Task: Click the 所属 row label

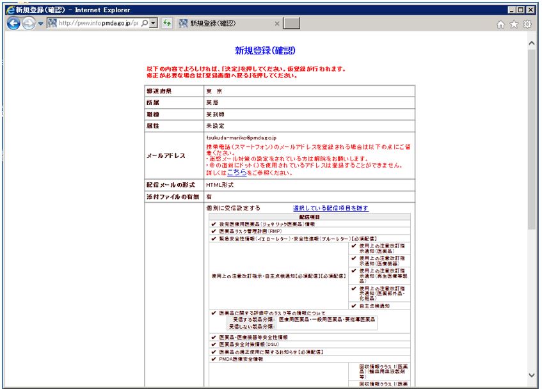Action: (x=153, y=102)
